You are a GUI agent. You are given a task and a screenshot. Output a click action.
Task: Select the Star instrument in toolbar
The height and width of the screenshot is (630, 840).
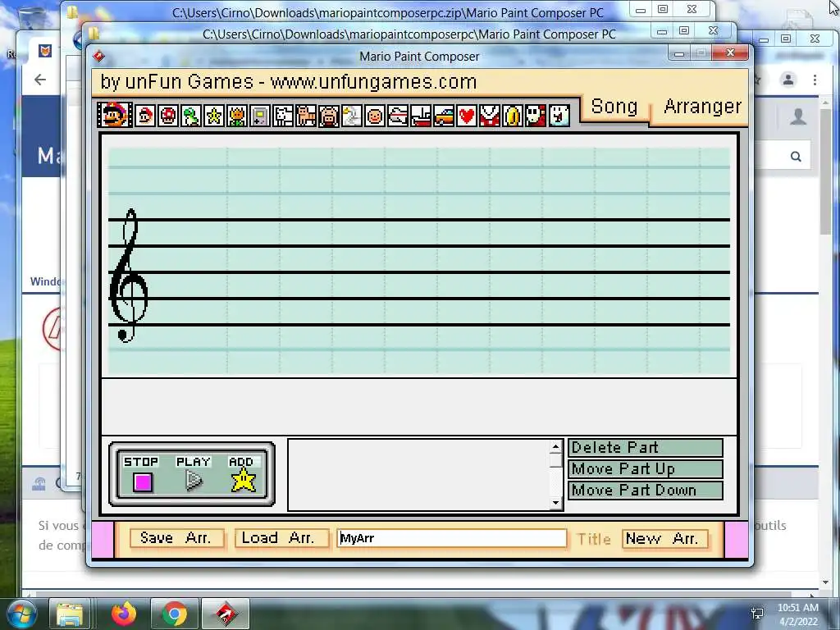coord(214,116)
